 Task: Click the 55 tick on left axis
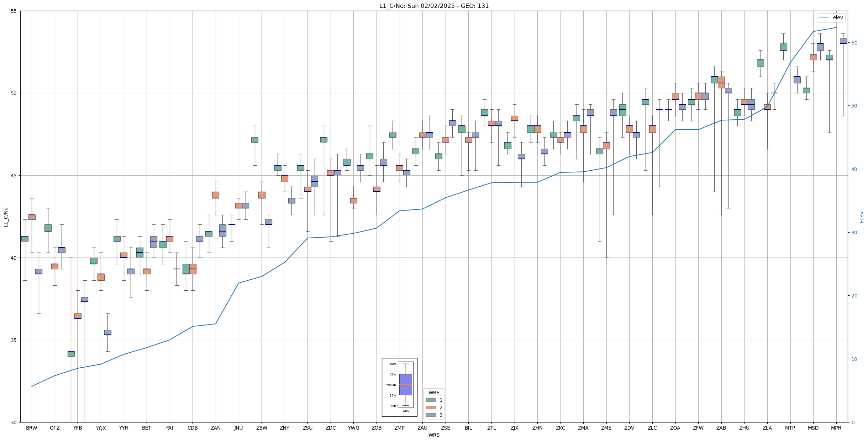[14, 11]
